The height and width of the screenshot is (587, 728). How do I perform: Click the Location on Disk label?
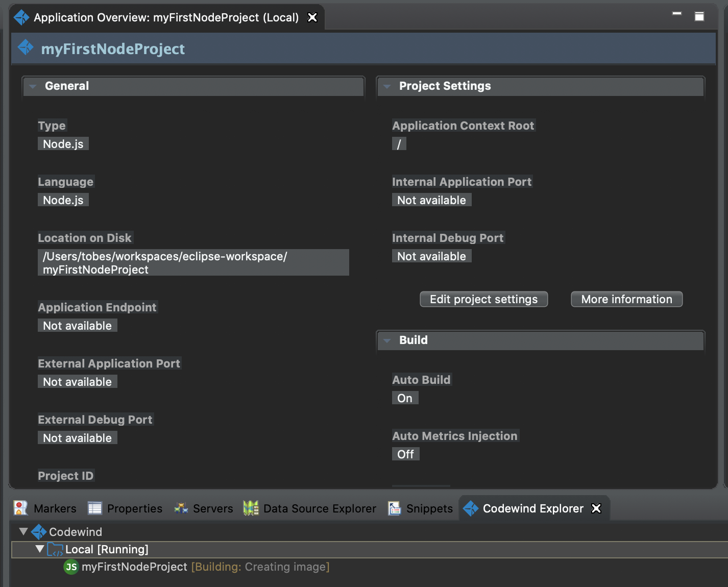[85, 238]
